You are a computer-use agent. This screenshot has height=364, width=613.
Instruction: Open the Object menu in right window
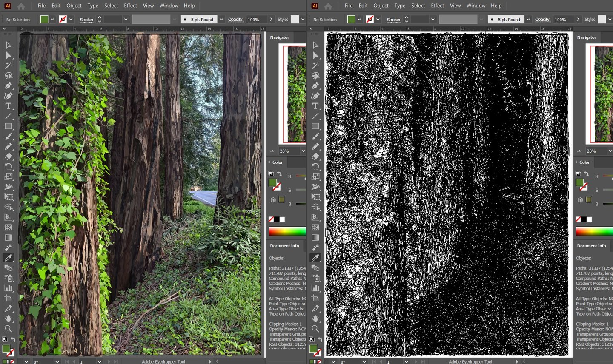(381, 6)
